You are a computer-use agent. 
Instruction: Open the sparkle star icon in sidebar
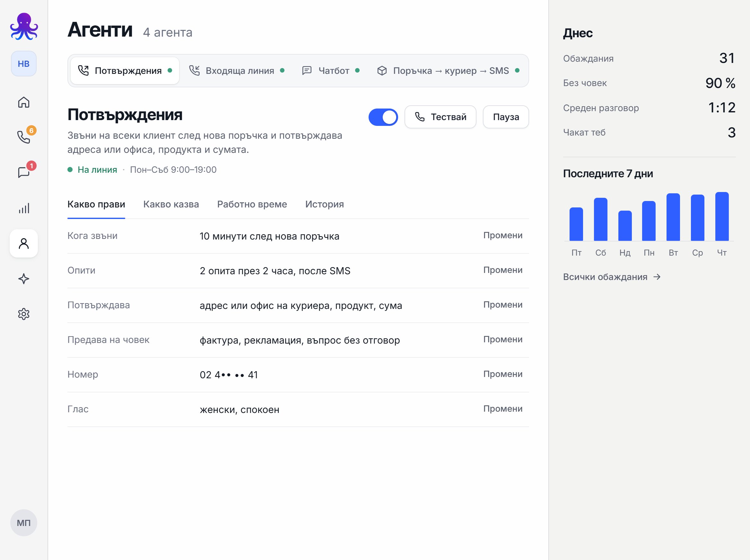pos(24,279)
